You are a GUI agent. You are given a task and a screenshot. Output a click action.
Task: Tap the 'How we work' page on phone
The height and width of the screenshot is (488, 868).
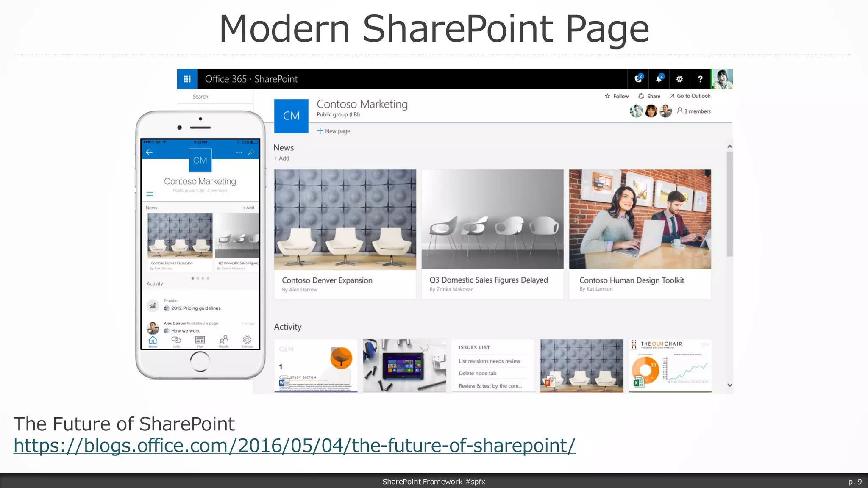tap(182, 331)
